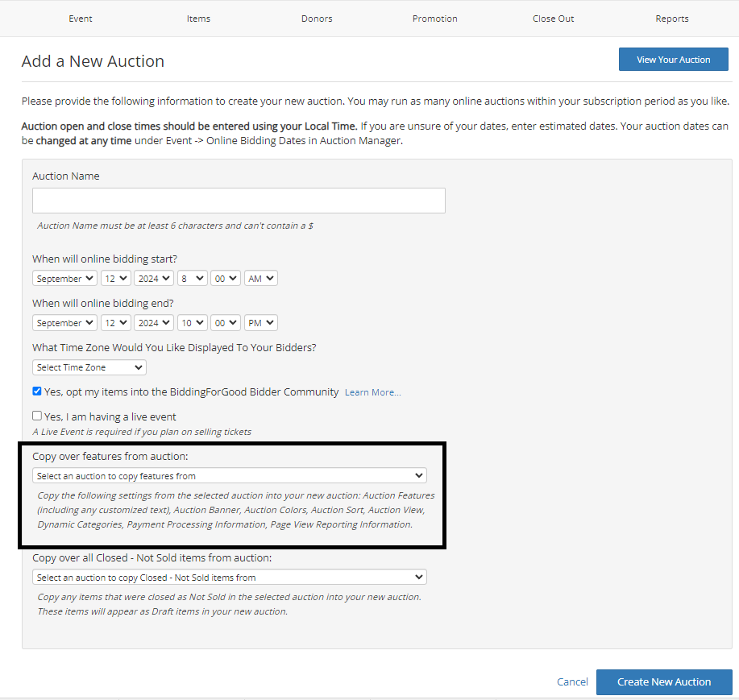This screenshot has width=739, height=700.
Task: Click the Cancel link
Action: click(572, 681)
